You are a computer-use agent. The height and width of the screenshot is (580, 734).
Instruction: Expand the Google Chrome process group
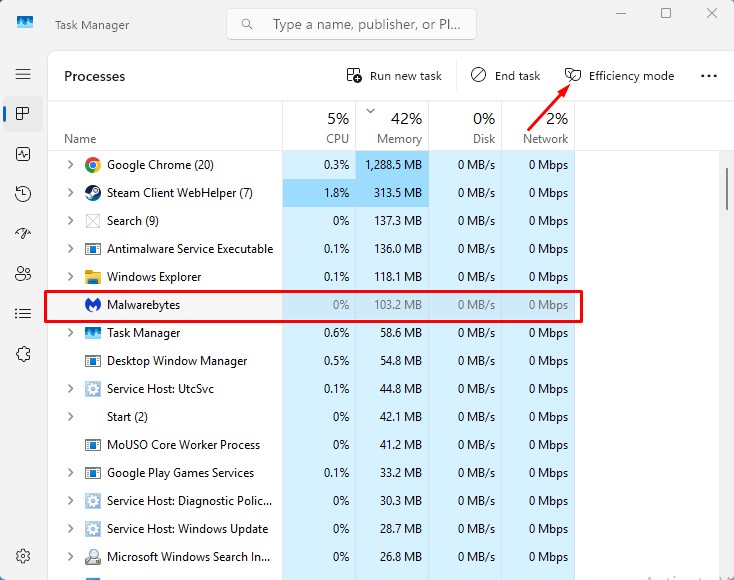[x=70, y=165]
